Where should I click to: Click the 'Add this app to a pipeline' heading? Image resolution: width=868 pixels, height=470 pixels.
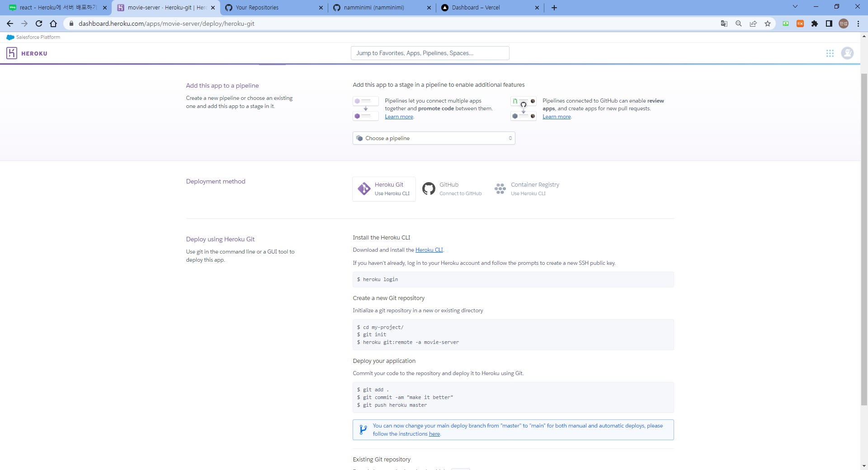coord(222,85)
